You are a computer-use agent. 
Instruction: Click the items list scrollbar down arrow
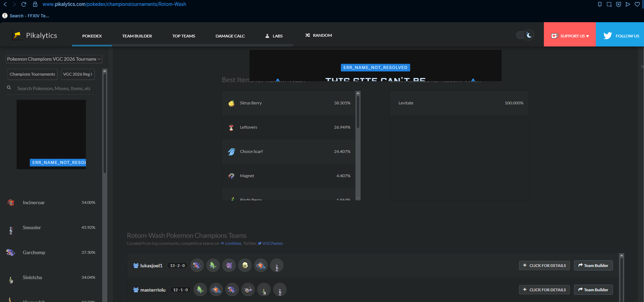point(358,198)
